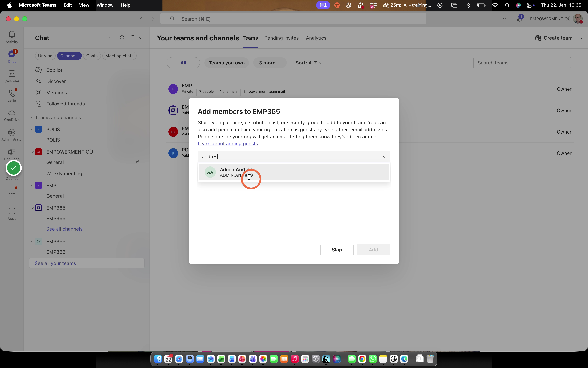Viewport: 588px width, 368px height.
Task: Toggle the Channels filter chip
Action: tap(69, 56)
